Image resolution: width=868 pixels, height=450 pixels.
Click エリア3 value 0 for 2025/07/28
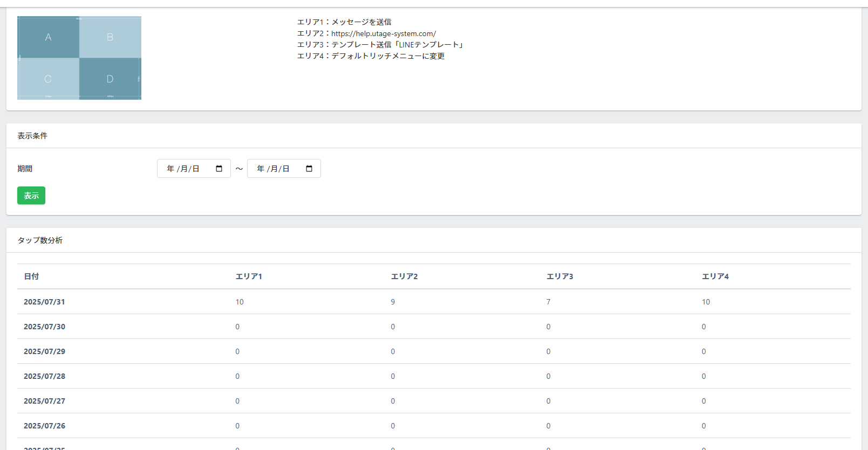click(x=548, y=376)
